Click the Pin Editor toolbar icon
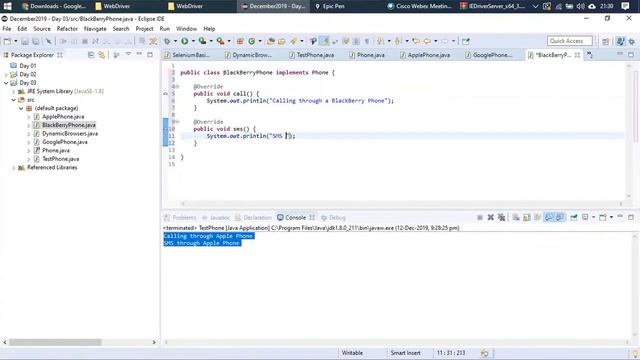 pyautogui.click(x=466, y=41)
